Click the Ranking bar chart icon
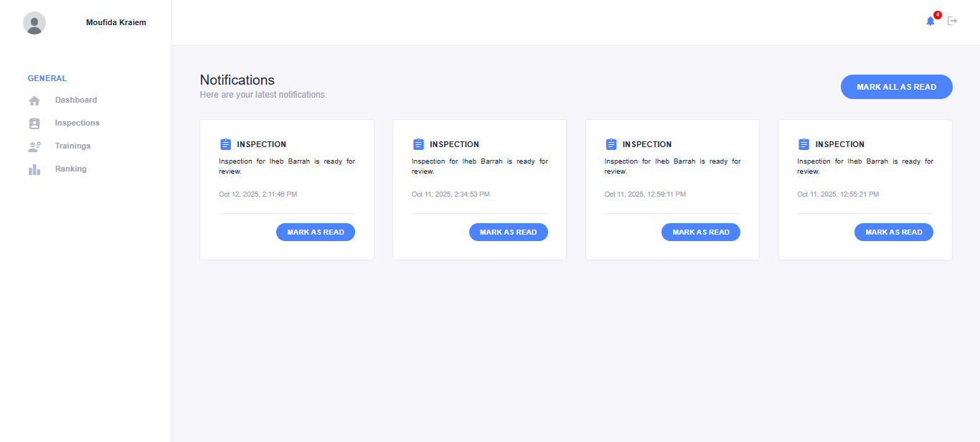This screenshot has width=980, height=442. 34,169
